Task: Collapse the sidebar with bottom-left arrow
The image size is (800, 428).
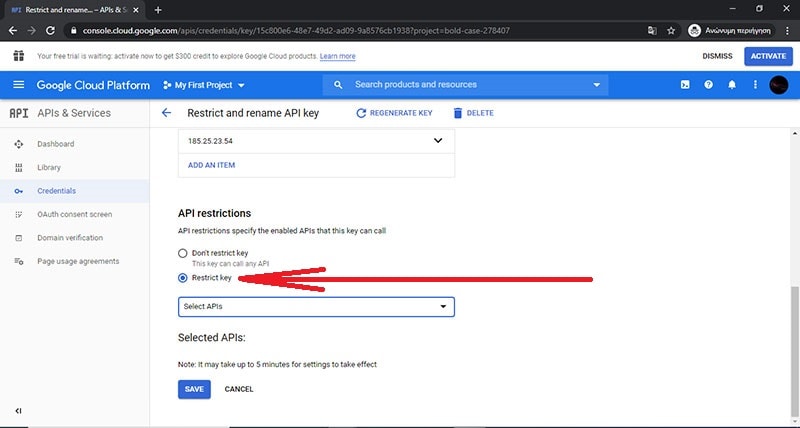Action: 18,411
